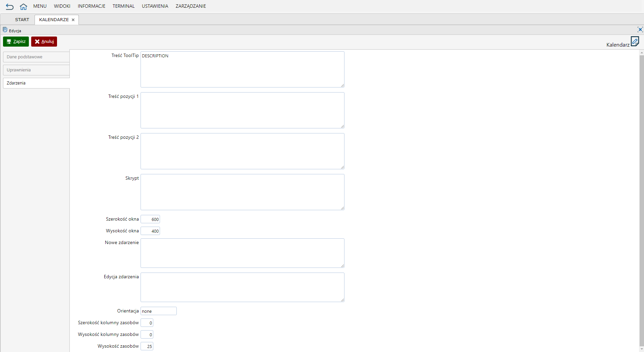This screenshot has height=352, width=644.
Task: Click the Kalendarz label
Action: point(618,45)
